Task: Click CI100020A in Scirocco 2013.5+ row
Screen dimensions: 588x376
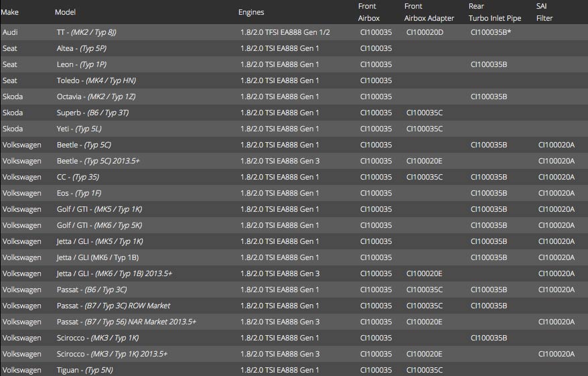Action: coord(556,354)
